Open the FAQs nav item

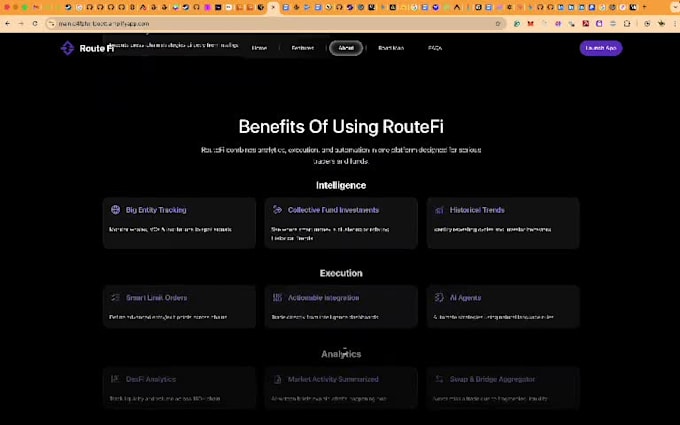(x=435, y=48)
